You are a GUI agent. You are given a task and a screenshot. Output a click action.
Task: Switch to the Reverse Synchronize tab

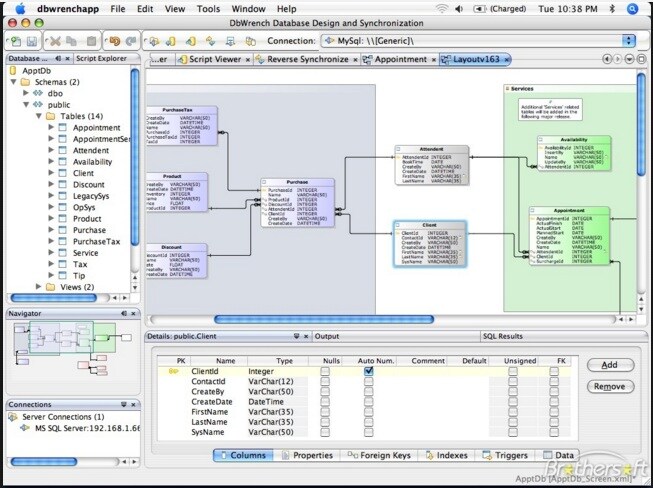tap(307, 60)
